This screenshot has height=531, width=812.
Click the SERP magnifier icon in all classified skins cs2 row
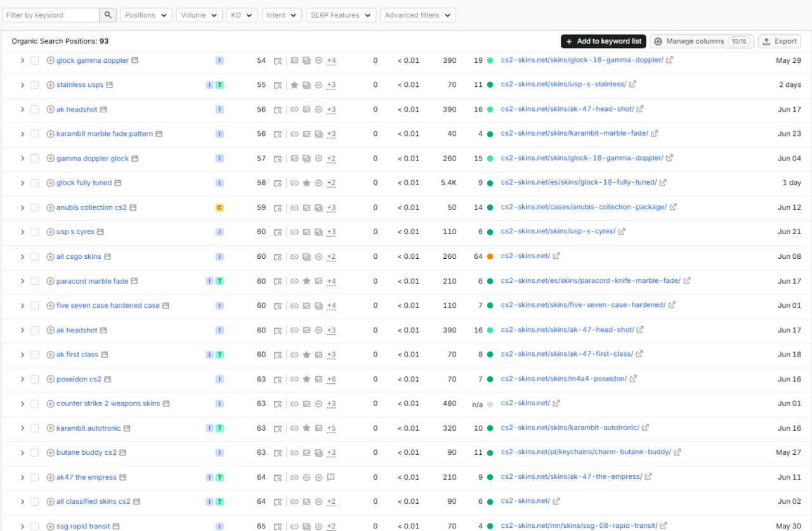click(x=278, y=502)
